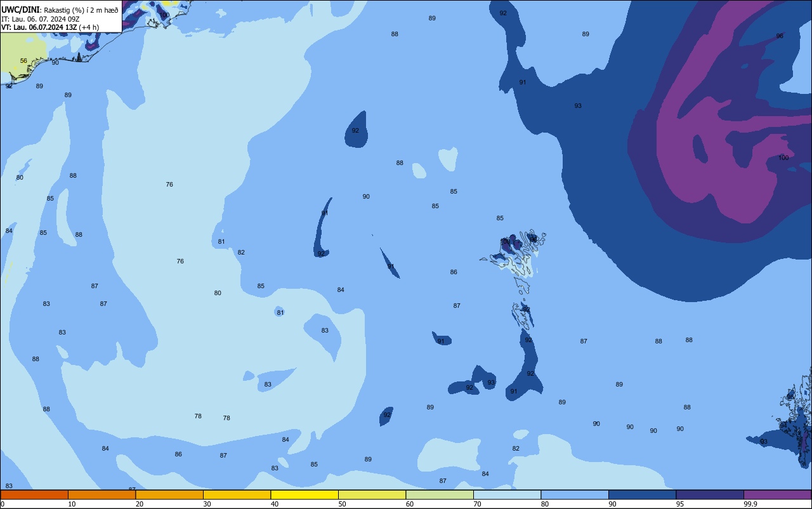The image size is (812, 509).
Task: Click the yellow-green 50–60 legend swatch
Action: point(372,494)
